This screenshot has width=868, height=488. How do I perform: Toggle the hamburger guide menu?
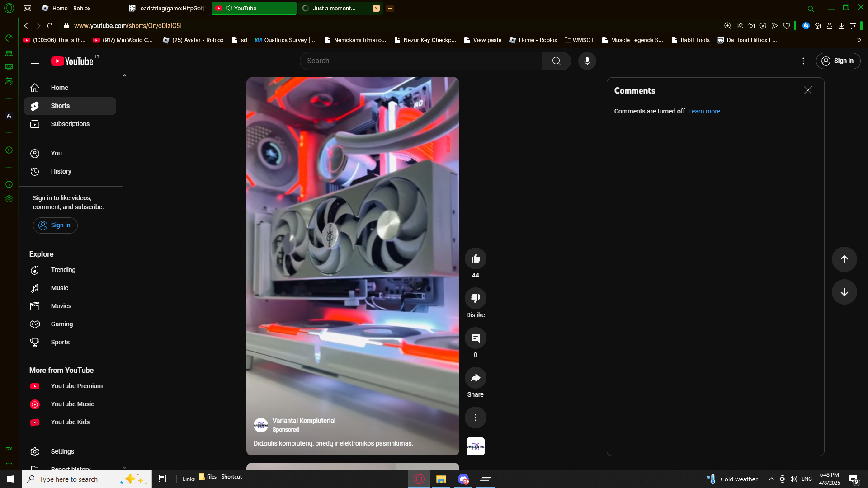point(35,61)
